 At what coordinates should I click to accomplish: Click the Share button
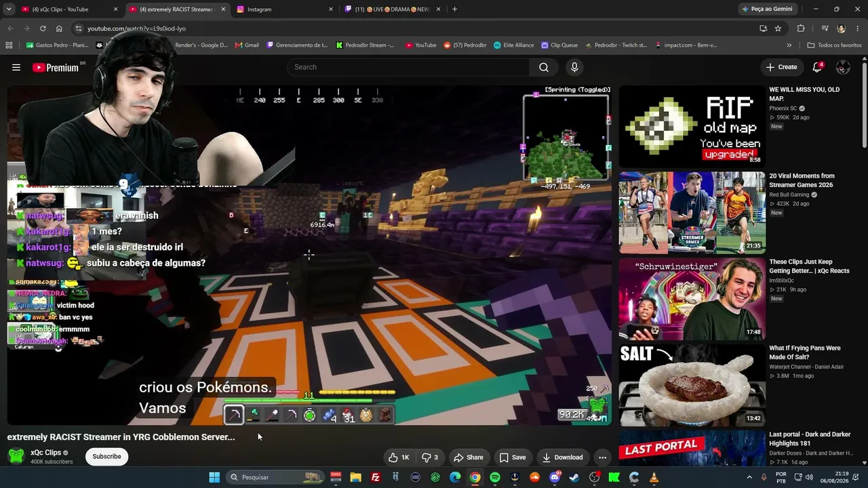[x=469, y=457]
